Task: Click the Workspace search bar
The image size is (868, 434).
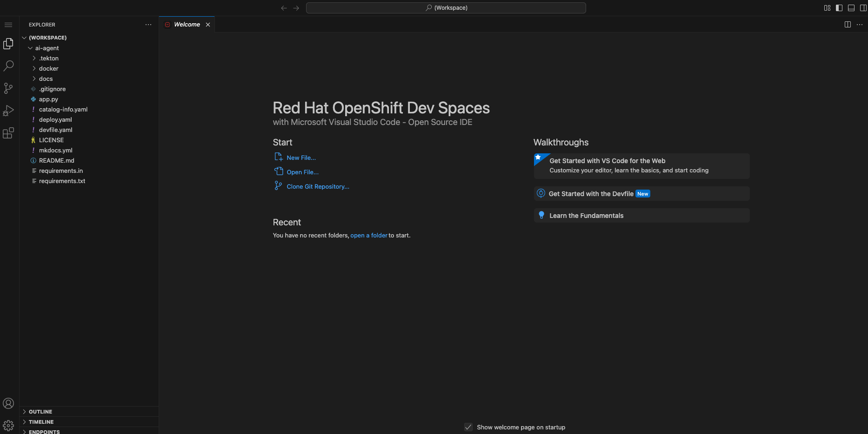Action: pos(446,7)
